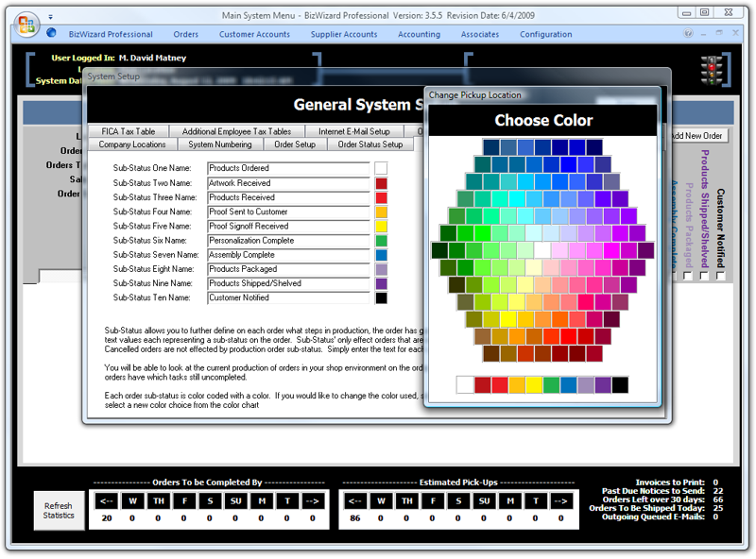Click next arrow in Orders To be Completed By
The width and height of the screenshot is (756, 559).
tap(313, 501)
